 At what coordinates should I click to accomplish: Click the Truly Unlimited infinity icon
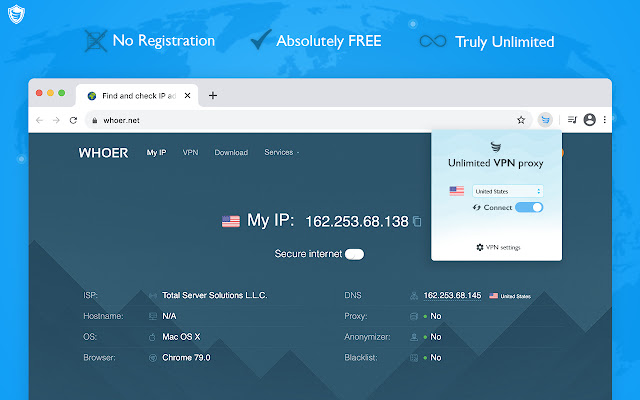click(x=433, y=41)
